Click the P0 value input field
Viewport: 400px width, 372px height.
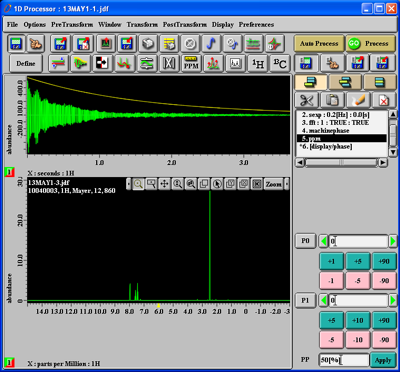tap(358, 241)
